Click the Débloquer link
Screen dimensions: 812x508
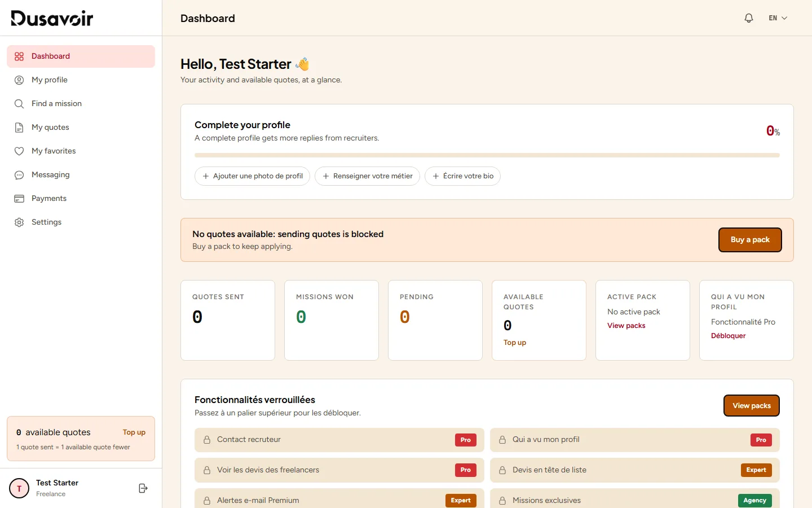point(729,336)
